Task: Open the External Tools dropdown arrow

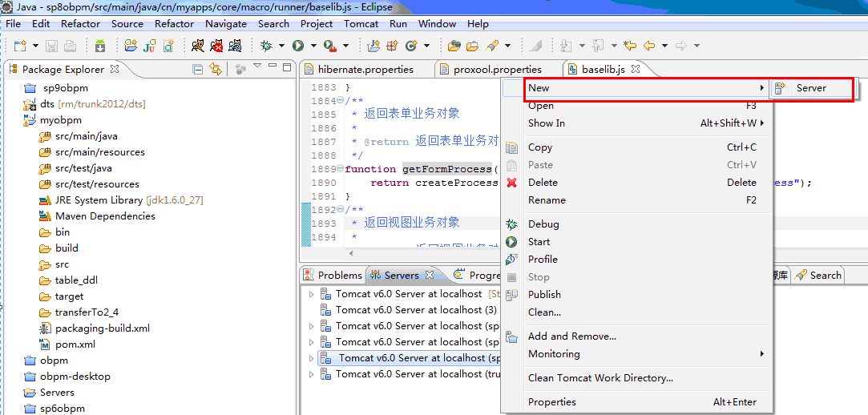Action: [346, 46]
